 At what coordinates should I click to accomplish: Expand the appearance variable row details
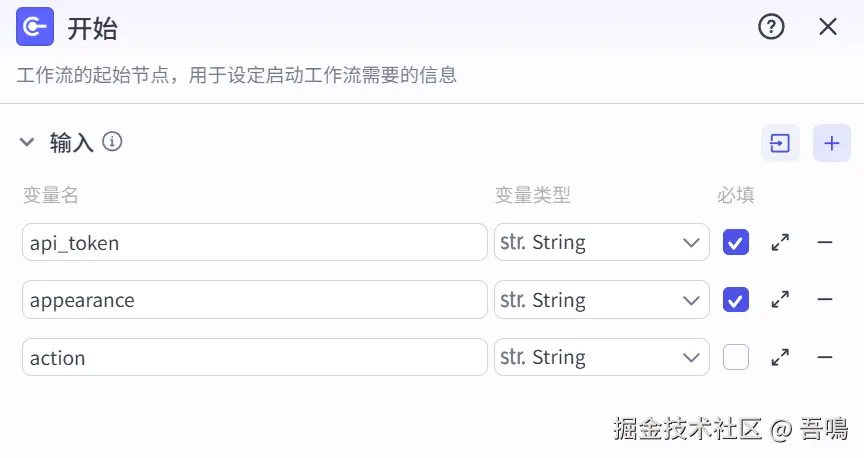tap(780, 299)
